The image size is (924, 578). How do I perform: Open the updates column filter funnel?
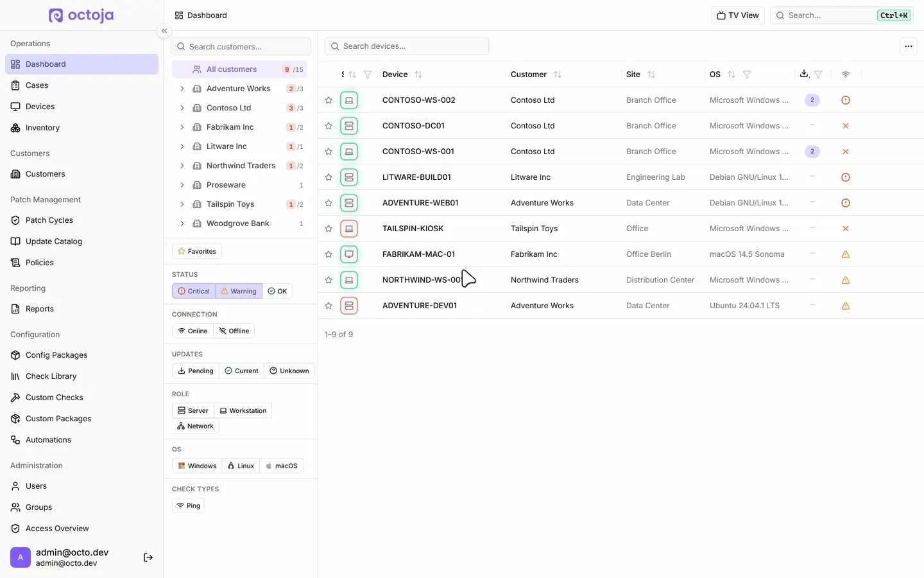click(x=818, y=74)
